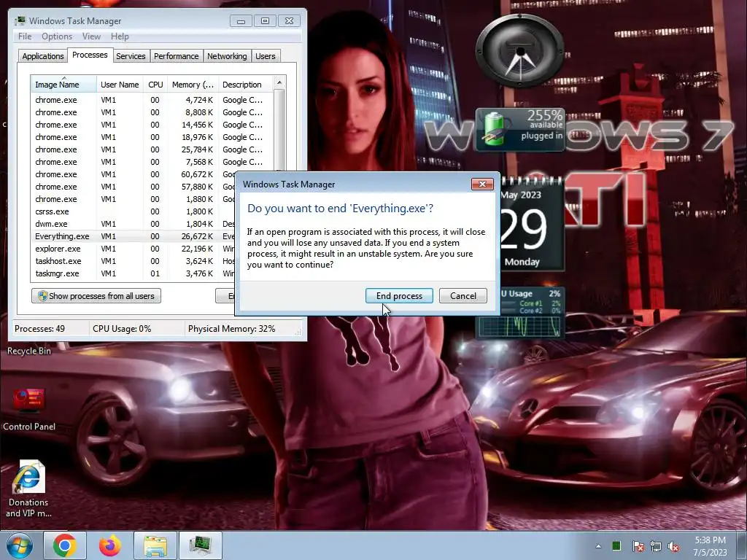Select chrome.exe using 25,784 K memory
Screen dimensions: 747x560
[152, 149]
